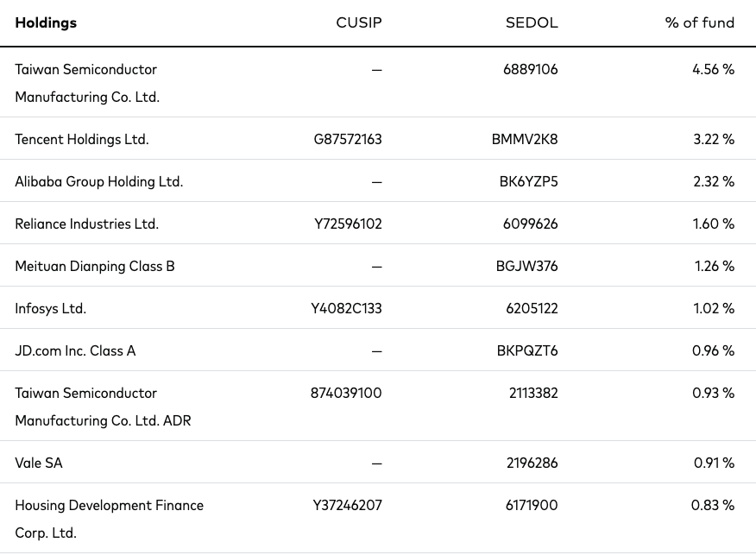This screenshot has width=756, height=555.
Task: Open Reliance Industries Ltd. holding
Action: point(87,224)
